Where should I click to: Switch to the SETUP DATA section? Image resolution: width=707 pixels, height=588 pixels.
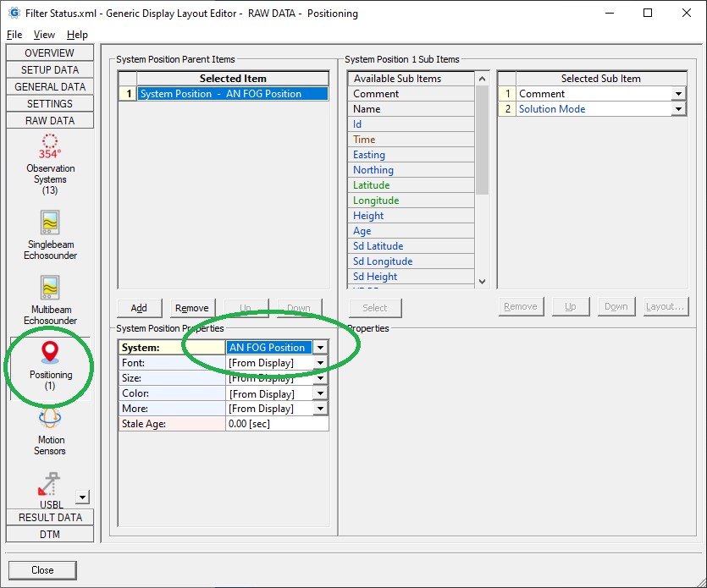pyautogui.click(x=50, y=70)
